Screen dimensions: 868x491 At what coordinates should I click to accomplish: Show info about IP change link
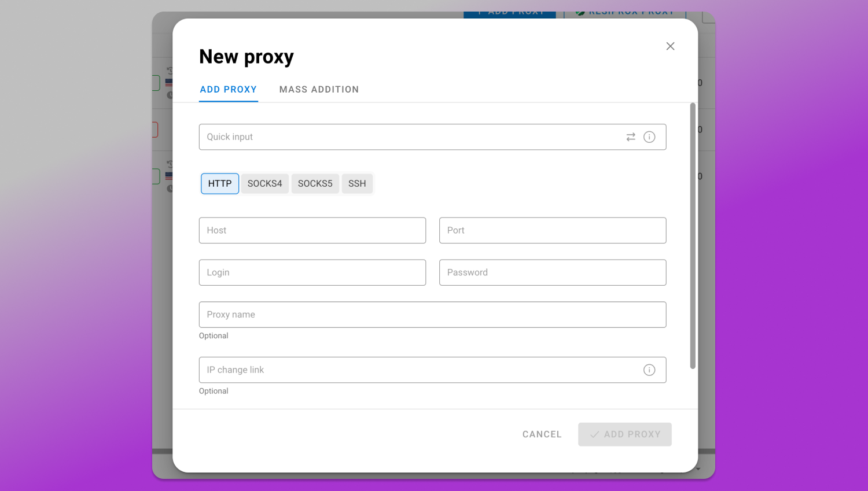pos(649,370)
